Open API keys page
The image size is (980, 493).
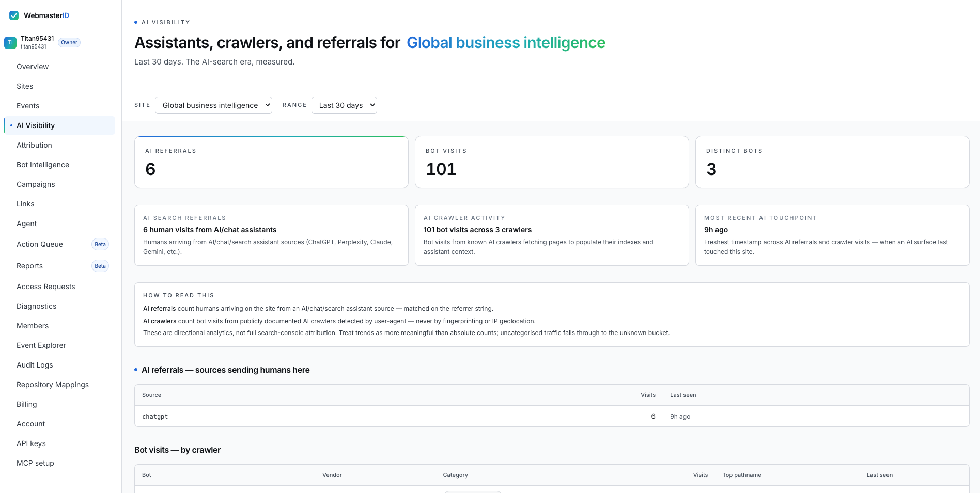pos(31,443)
